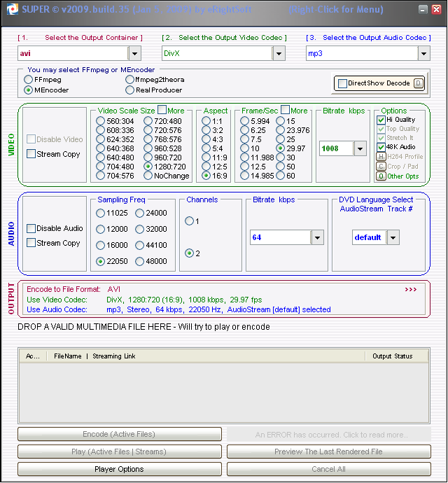Image resolution: width=448 pixels, height=483 pixels.
Task: Click the video bitrate 1008 value field
Action: click(336, 149)
